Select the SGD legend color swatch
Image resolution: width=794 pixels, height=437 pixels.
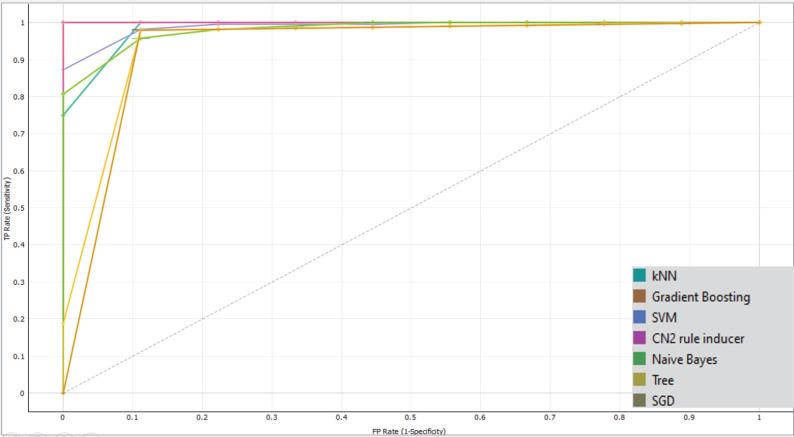638,401
